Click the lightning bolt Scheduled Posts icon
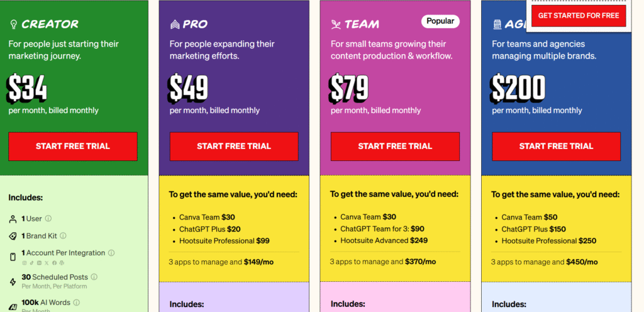The image size is (644, 312). pyautogui.click(x=13, y=282)
